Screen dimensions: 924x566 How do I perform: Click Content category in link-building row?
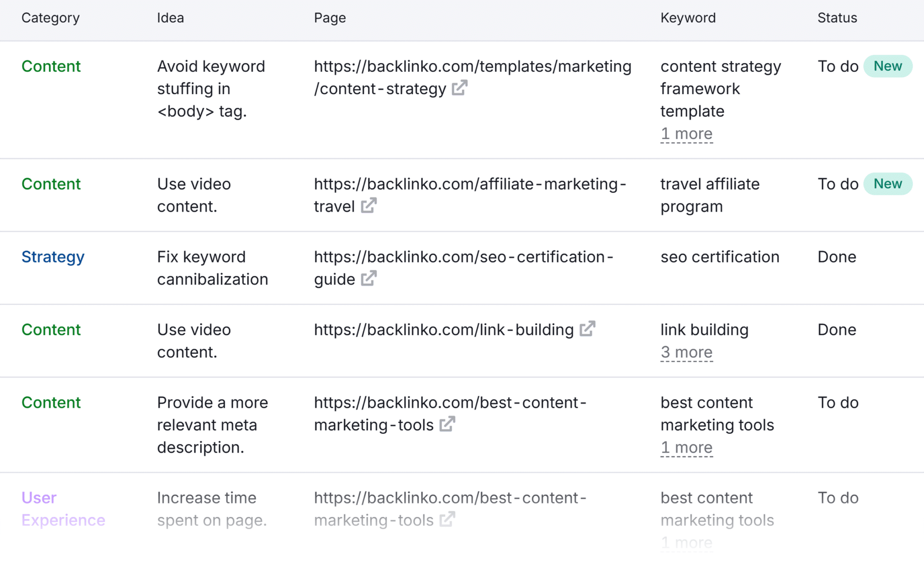point(51,330)
